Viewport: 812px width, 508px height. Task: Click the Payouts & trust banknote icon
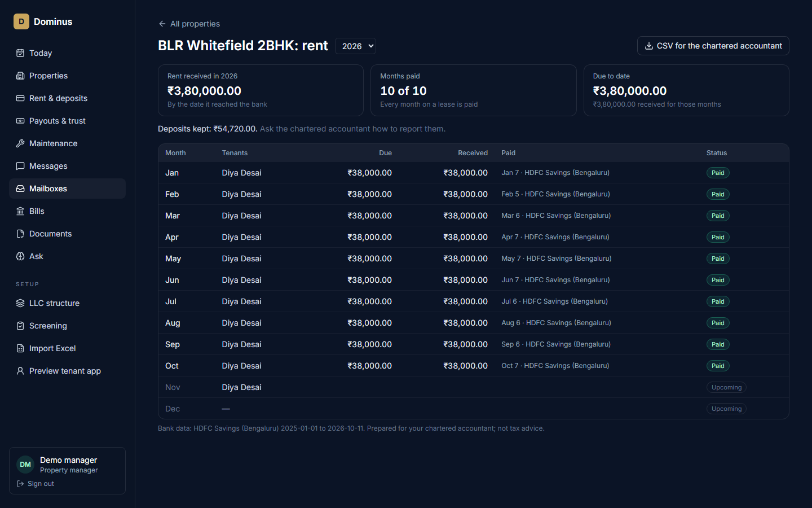click(x=20, y=121)
